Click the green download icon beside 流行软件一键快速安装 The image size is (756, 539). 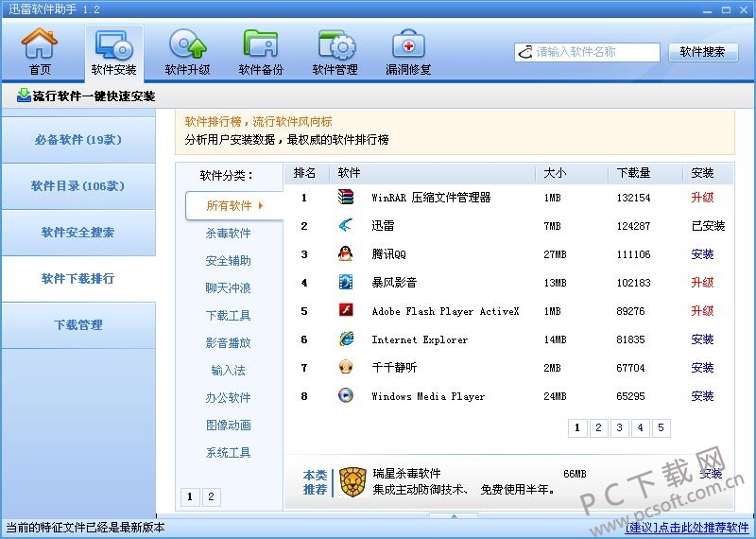coord(24,96)
